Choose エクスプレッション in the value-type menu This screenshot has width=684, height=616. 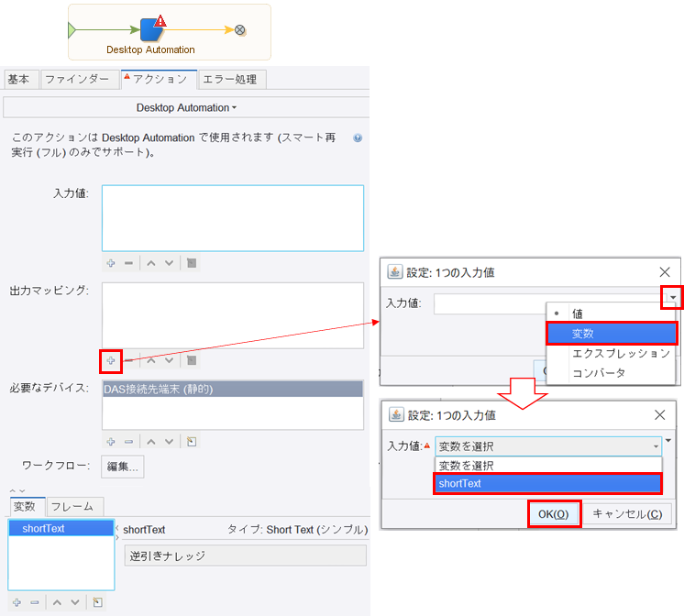(x=612, y=353)
